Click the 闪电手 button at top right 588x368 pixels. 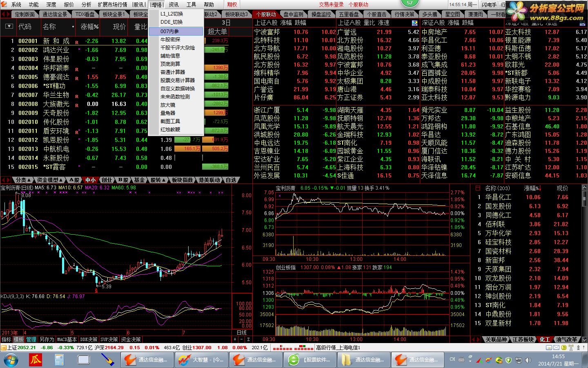point(489,4)
